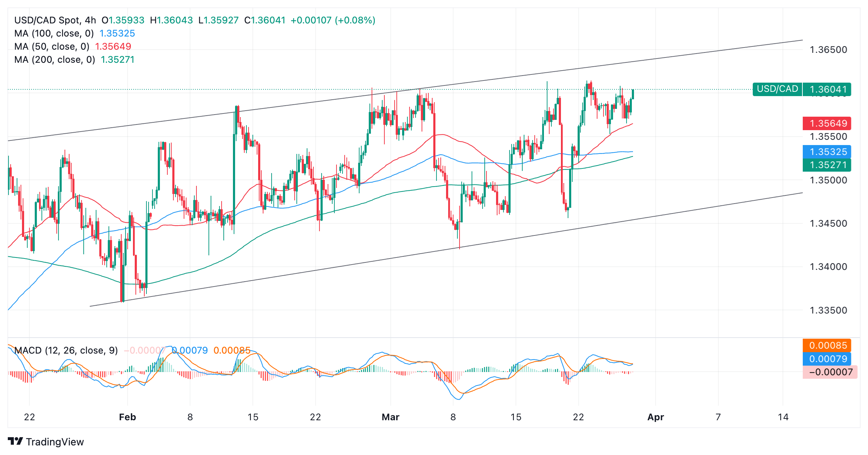This screenshot has height=455, width=868.
Task: Click the MA (50, close, 0) legend label
Action: [x=52, y=46]
